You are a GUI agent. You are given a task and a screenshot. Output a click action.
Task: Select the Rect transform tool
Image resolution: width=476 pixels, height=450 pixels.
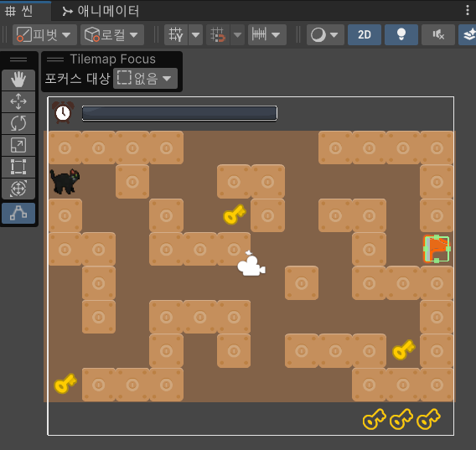click(x=18, y=167)
